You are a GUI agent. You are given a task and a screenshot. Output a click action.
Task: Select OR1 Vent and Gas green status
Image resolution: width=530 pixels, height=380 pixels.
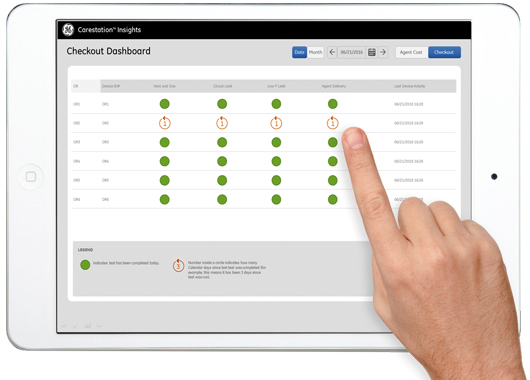click(165, 104)
